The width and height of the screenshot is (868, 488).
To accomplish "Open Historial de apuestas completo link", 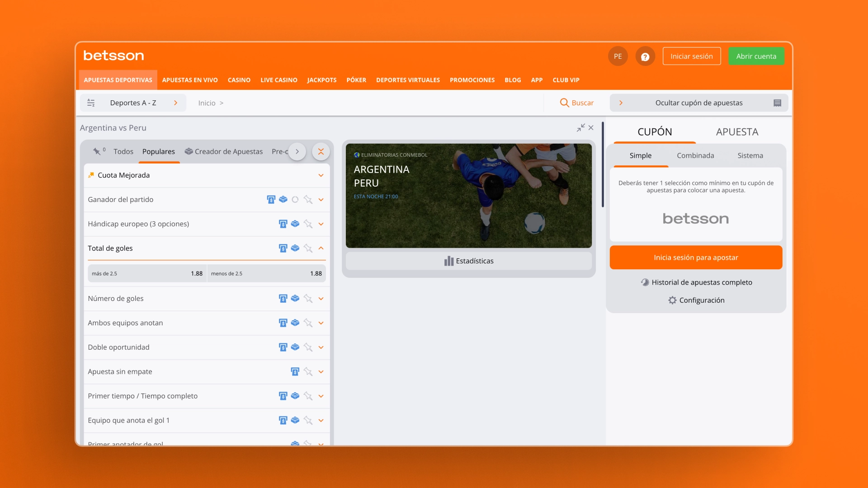I will pos(696,282).
